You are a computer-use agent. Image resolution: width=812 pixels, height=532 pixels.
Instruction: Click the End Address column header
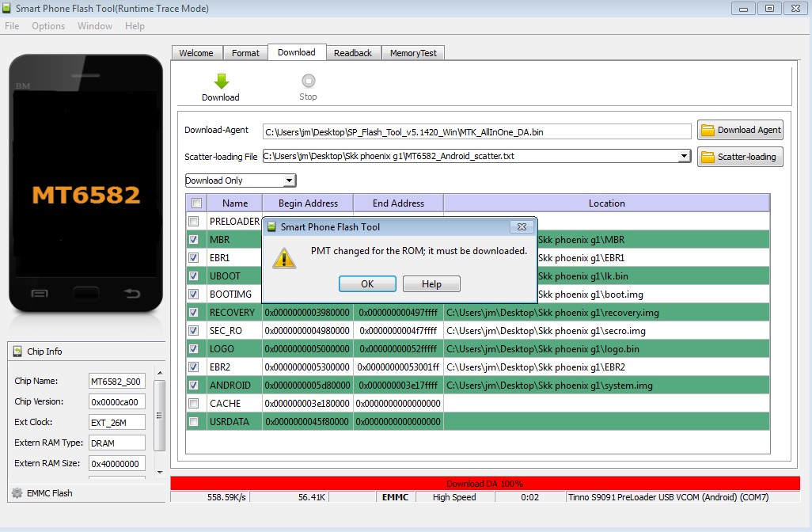tap(398, 203)
